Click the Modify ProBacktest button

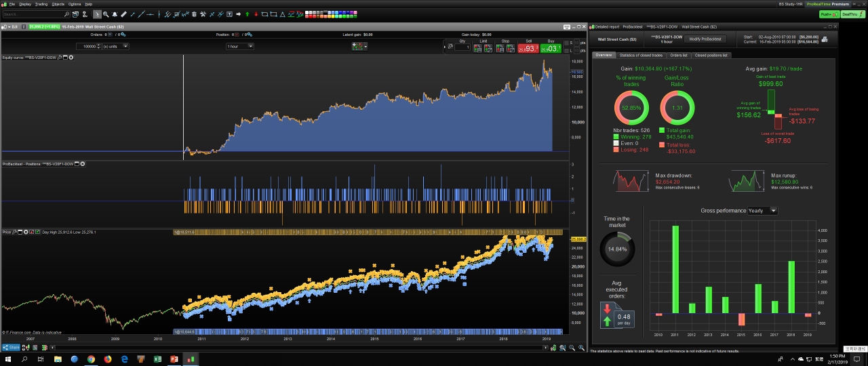pos(704,39)
